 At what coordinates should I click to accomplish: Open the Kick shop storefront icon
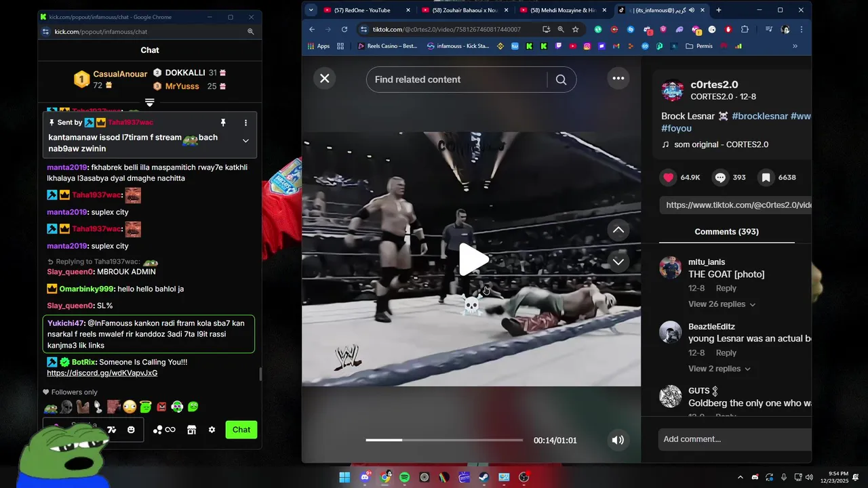[191, 430]
